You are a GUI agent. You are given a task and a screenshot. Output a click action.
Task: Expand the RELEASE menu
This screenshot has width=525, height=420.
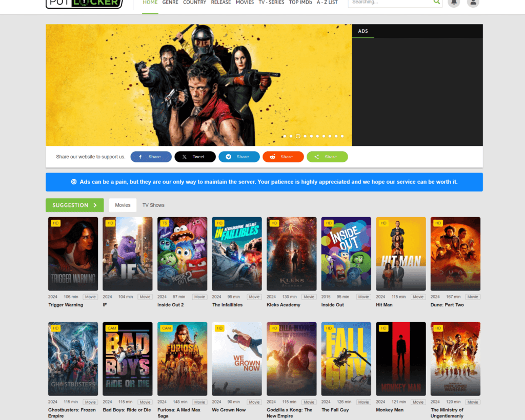point(221,3)
